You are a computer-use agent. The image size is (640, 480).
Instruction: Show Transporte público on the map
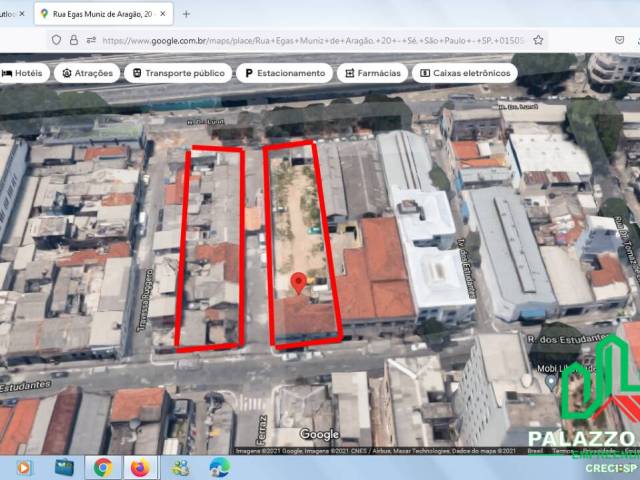pyautogui.click(x=176, y=73)
